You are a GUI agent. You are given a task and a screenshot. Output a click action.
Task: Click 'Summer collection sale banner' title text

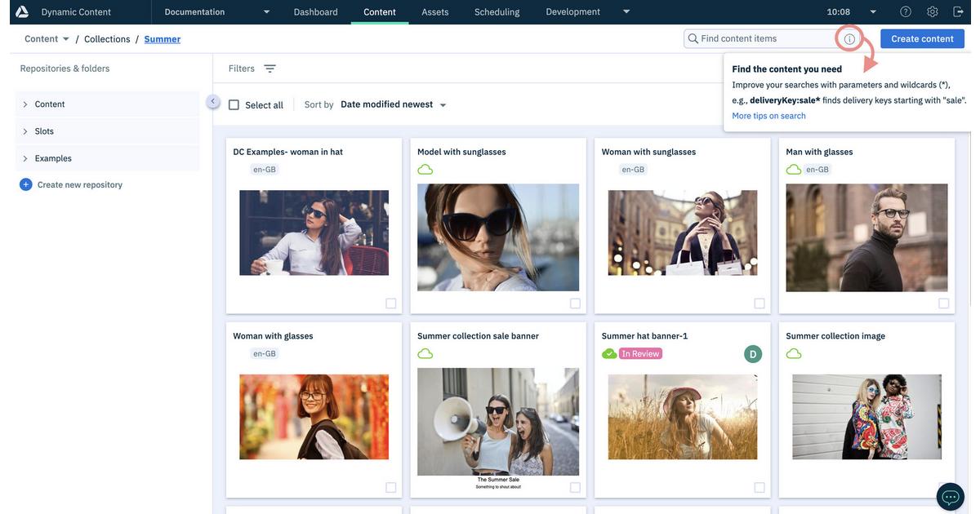pos(478,336)
